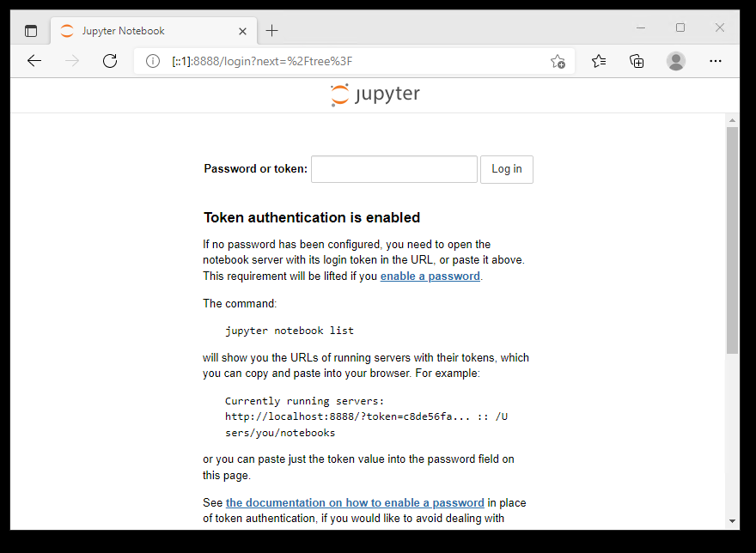Click the scrollbar down arrow

732,520
